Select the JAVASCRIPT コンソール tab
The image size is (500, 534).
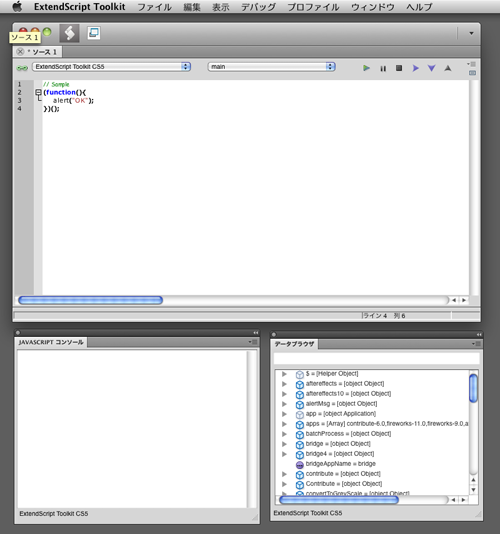pos(51,342)
